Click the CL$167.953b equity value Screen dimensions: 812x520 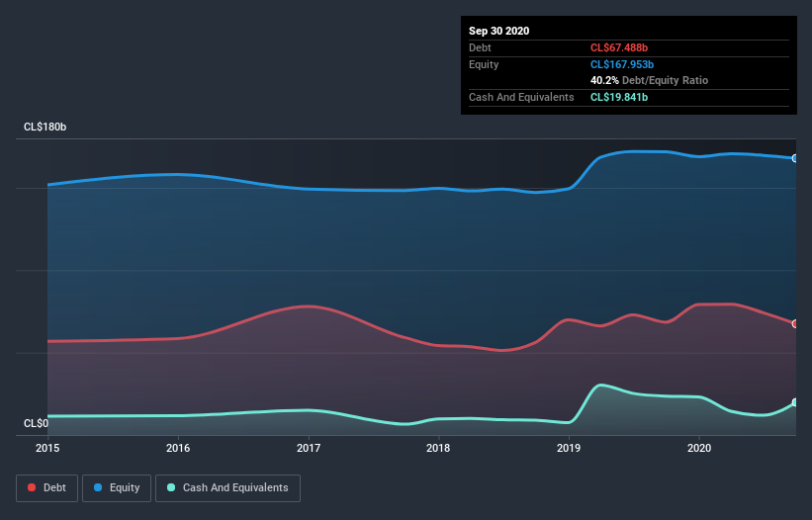622,64
